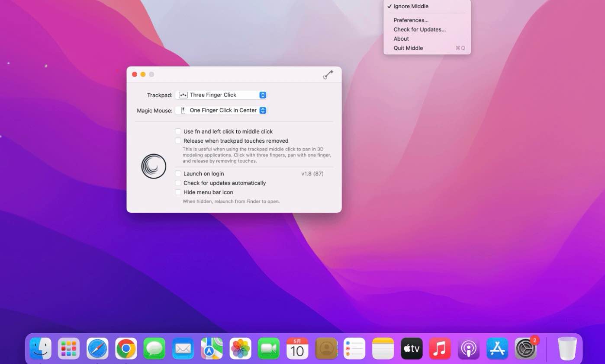Click the Middle app spiral logo

pyautogui.click(x=154, y=166)
